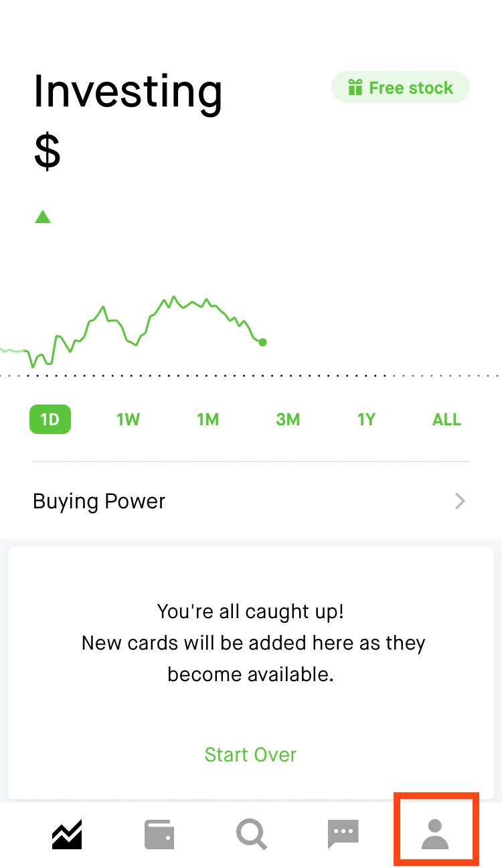The width and height of the screenshot is (502, 868).
Task: Open the Buying Power row
Action: point(99,501)
